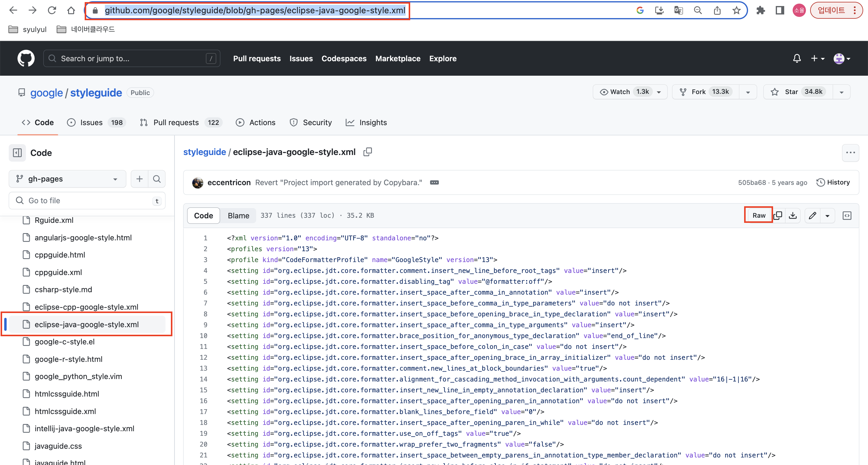868x465 pixels.
Task: Edit file with pencil icon
Action: pyautogui.click(x=813, y=216)
